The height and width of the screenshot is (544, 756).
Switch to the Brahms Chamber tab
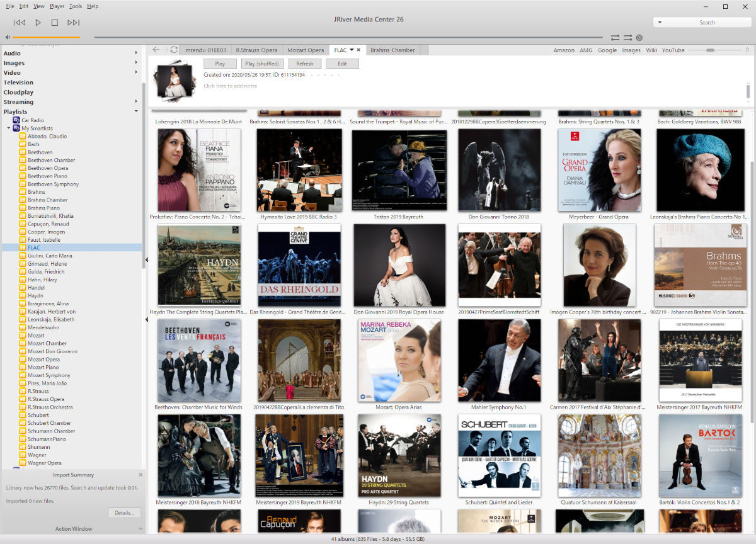392,50
